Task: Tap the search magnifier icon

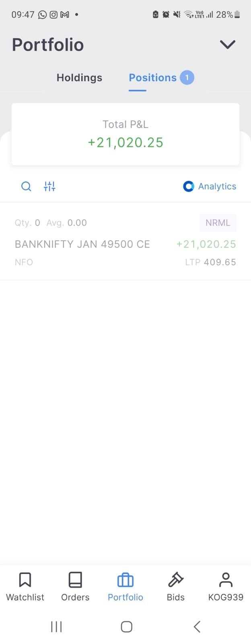Action: [x=26, y=186]
